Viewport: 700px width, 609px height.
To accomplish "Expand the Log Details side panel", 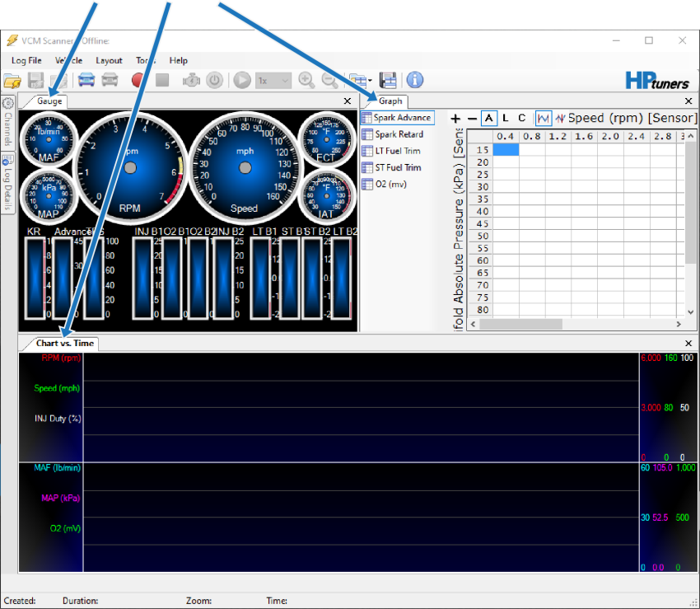I will (x=8, y=182).
